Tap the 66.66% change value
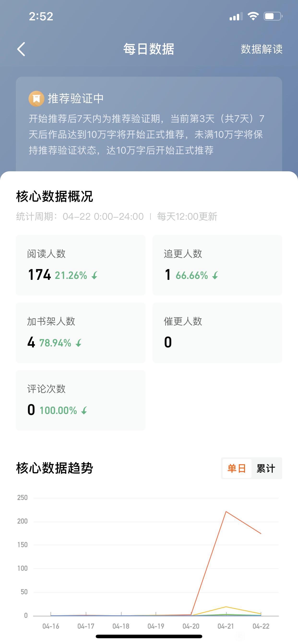Image resolution: width=298 pixels, height=644 pixels. coord(192,276)
